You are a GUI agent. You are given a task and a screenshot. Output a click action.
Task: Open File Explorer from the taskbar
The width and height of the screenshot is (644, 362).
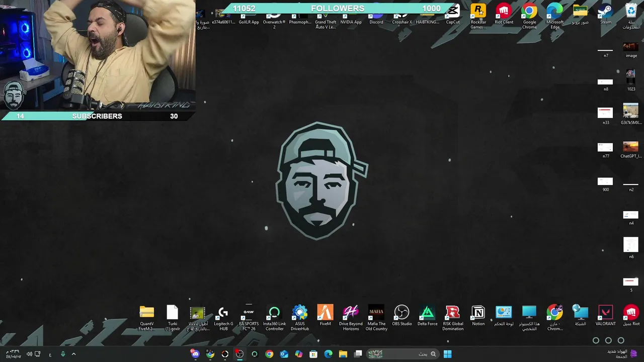click(343, 354)
